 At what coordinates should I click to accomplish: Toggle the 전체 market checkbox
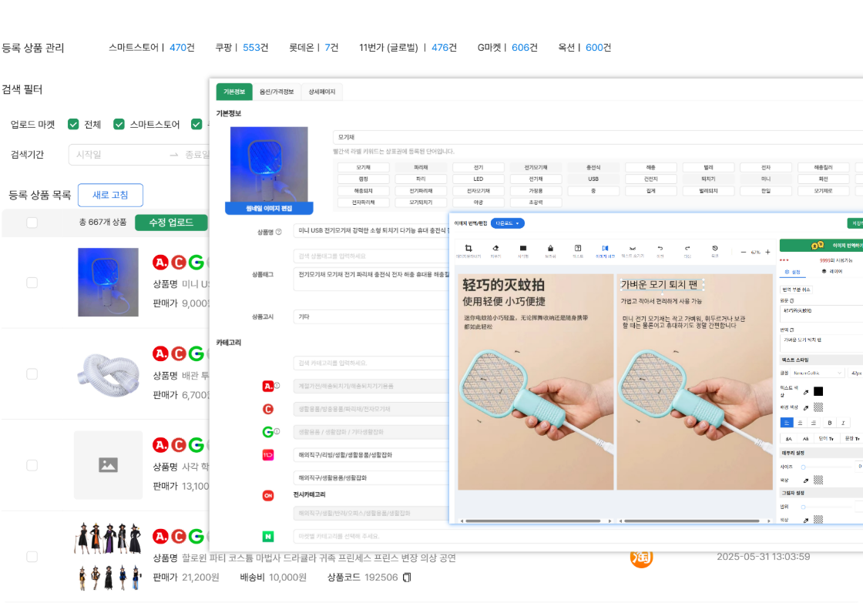click(x=74, y=124)
